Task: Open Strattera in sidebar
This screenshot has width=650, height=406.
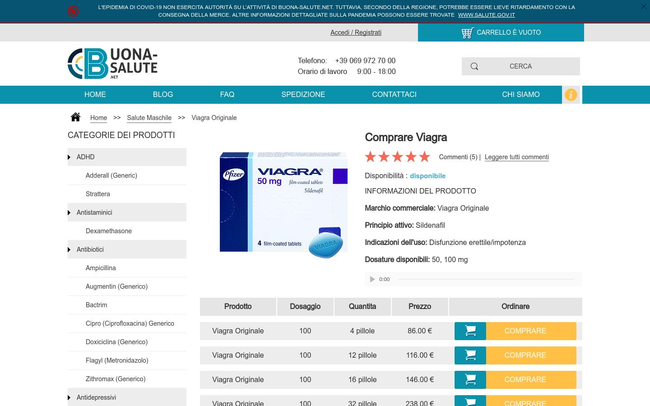Action: [x=97, y=194]
